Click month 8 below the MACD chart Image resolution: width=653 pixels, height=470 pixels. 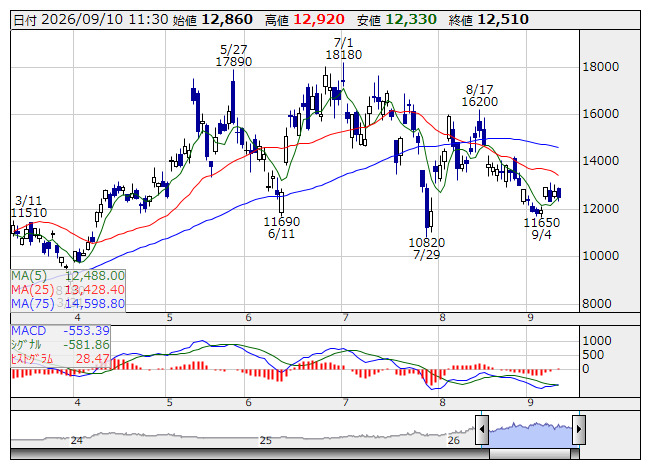[442, 403]
